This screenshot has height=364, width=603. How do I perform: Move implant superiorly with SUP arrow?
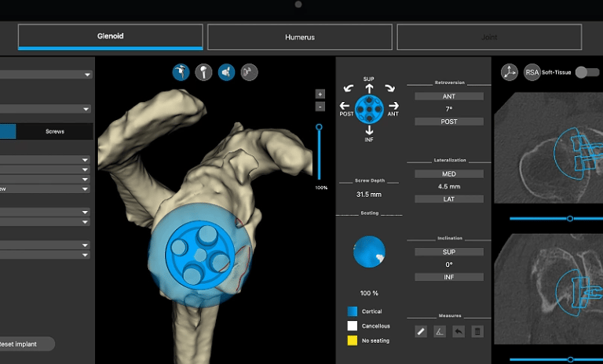[369, 89]
